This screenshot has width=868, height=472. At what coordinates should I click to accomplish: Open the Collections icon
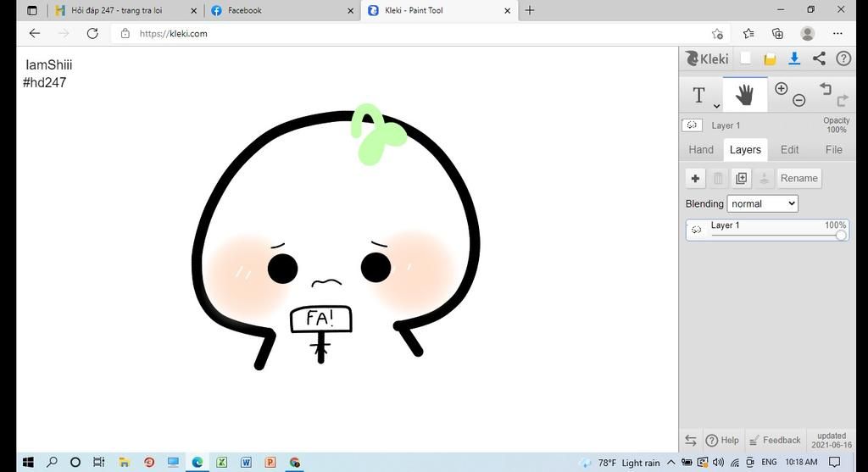tap(778, 34)
